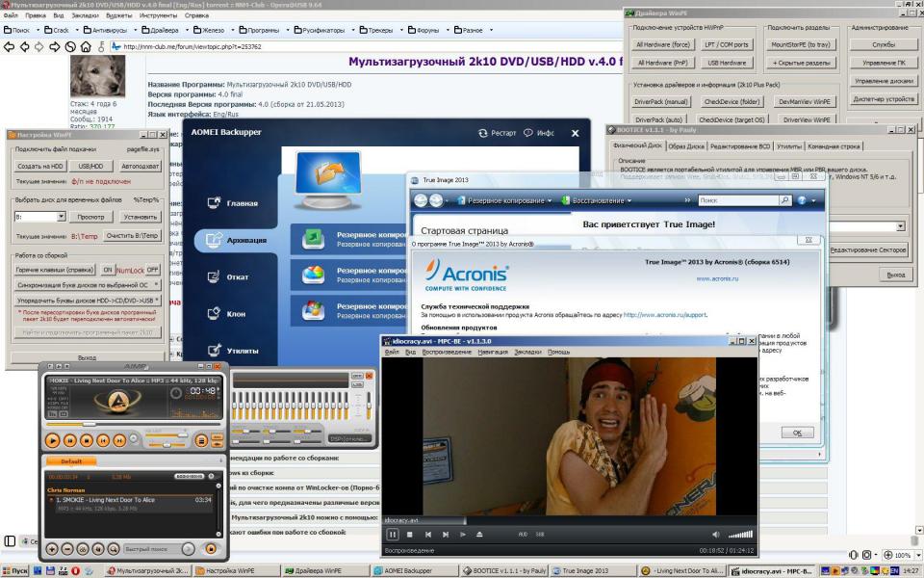Expand True Image toolbar overflow chevron

687,200
